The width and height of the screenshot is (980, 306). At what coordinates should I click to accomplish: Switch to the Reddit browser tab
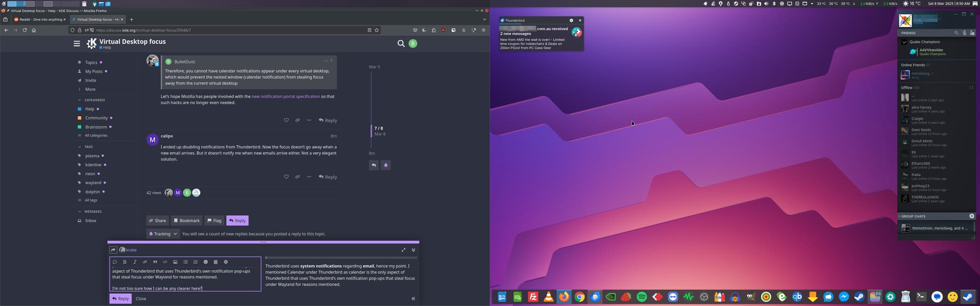point(39,19)
